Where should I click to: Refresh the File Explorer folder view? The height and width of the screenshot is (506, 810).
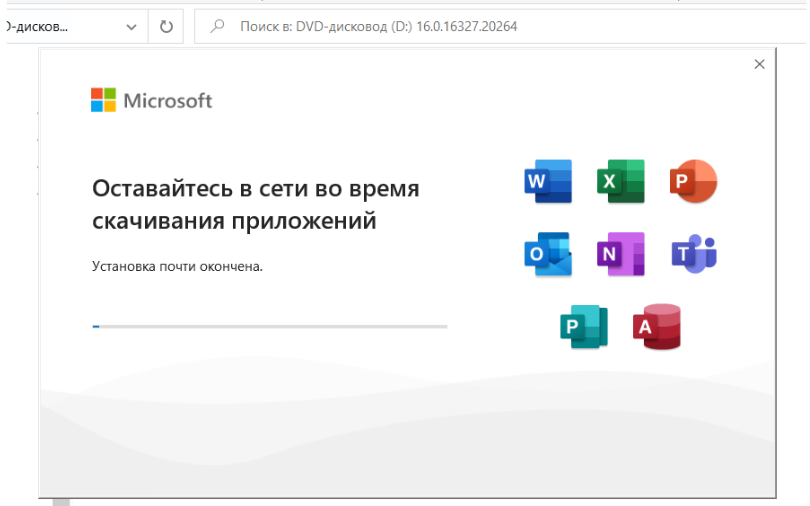[x=166, y=27]
